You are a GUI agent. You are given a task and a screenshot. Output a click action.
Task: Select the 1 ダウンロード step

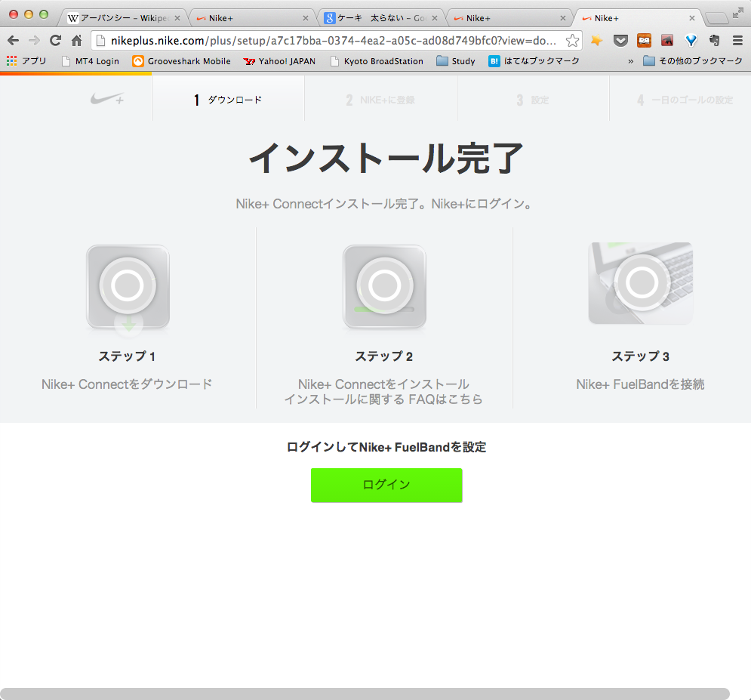tap(228, 100)
